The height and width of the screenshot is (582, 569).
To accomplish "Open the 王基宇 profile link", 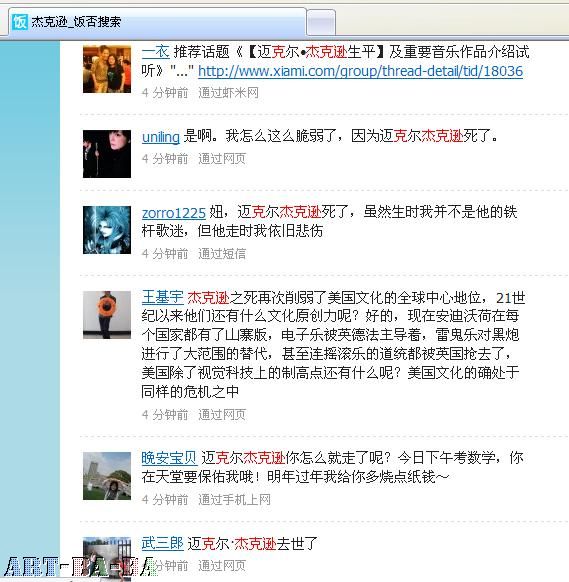I will (x=163, y=298).
